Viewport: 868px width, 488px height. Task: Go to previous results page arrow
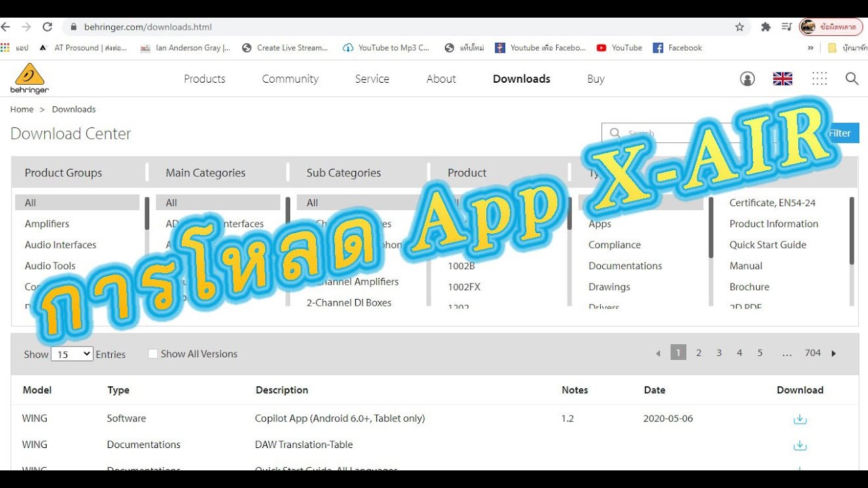point(657,353)
